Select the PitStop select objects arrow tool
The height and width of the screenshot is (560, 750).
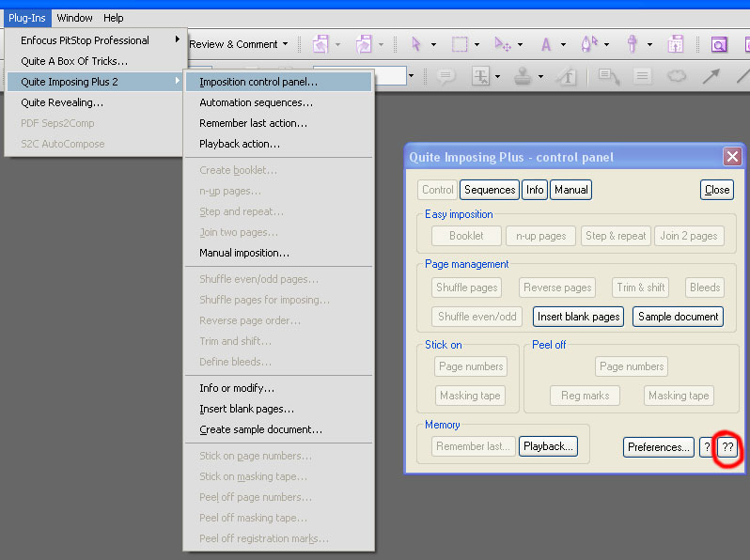point(415,44)
